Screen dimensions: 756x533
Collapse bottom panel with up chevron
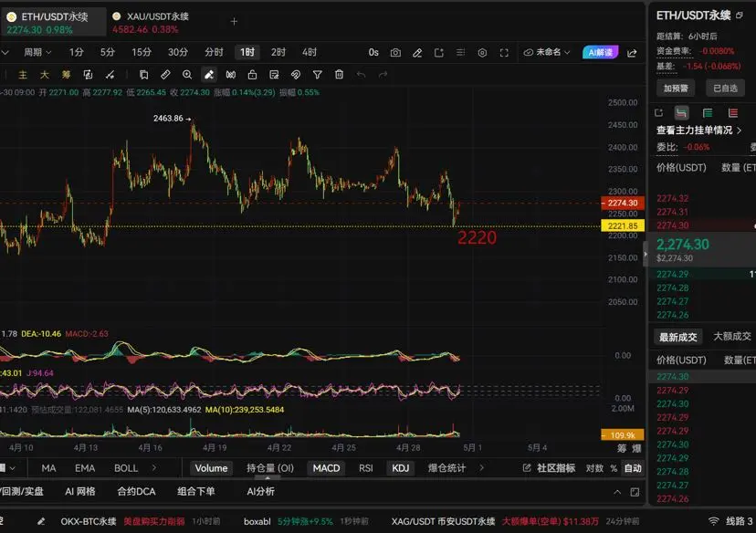617,492
